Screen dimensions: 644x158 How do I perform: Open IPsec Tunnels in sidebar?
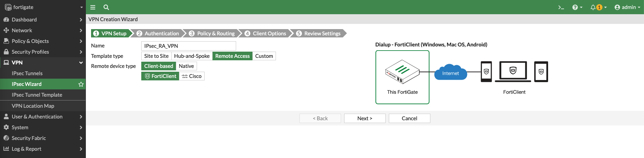[27, 73]
